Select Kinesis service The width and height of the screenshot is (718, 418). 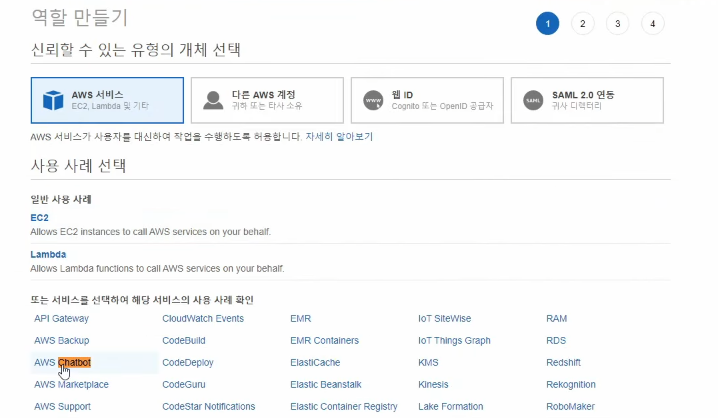[x=433, y=385]
